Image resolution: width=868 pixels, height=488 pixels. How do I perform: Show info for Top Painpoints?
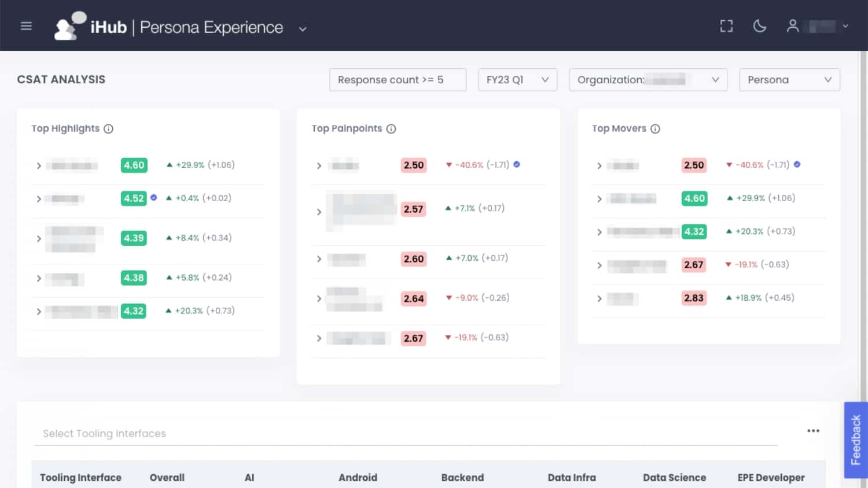coord(391,129)
